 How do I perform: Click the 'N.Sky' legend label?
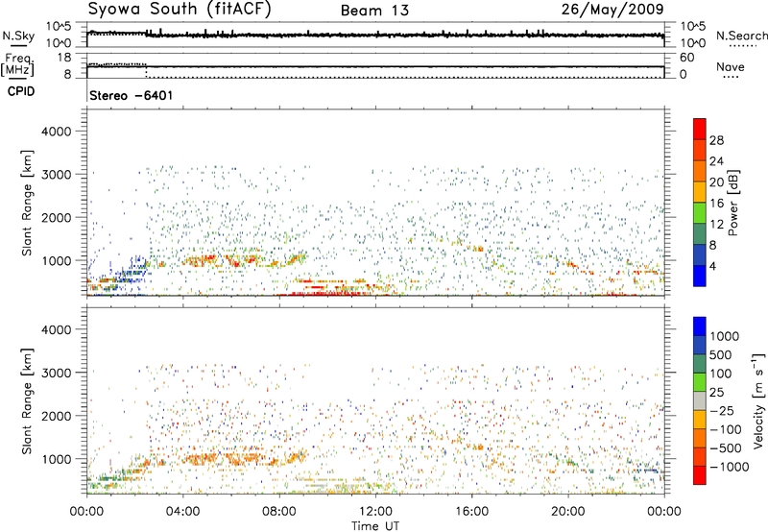point(18,36)
